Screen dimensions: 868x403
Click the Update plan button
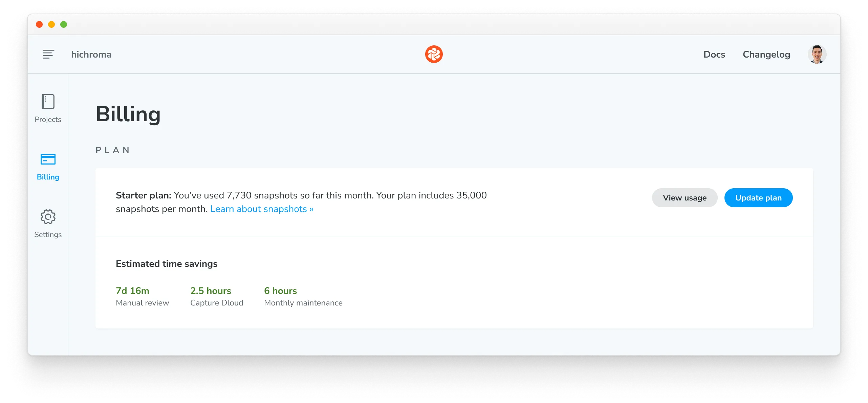758,198
